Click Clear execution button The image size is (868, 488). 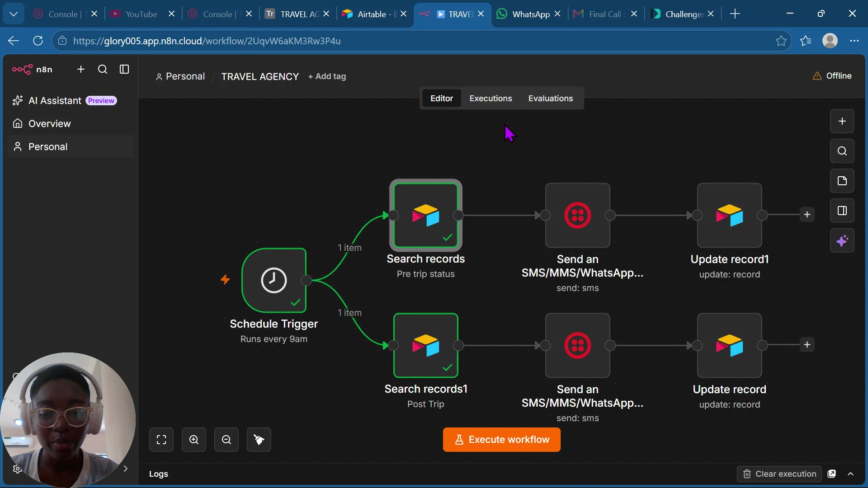tap(779, 474)
